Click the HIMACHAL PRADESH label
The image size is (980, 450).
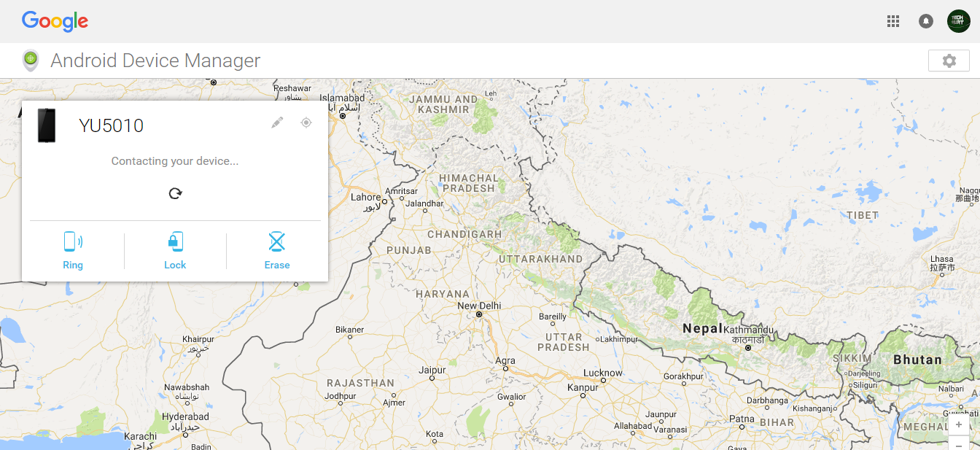468,183
